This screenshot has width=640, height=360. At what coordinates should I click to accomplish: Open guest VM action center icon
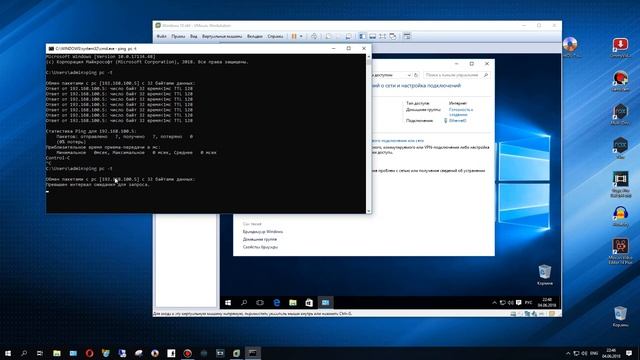(x=519, y=302)
